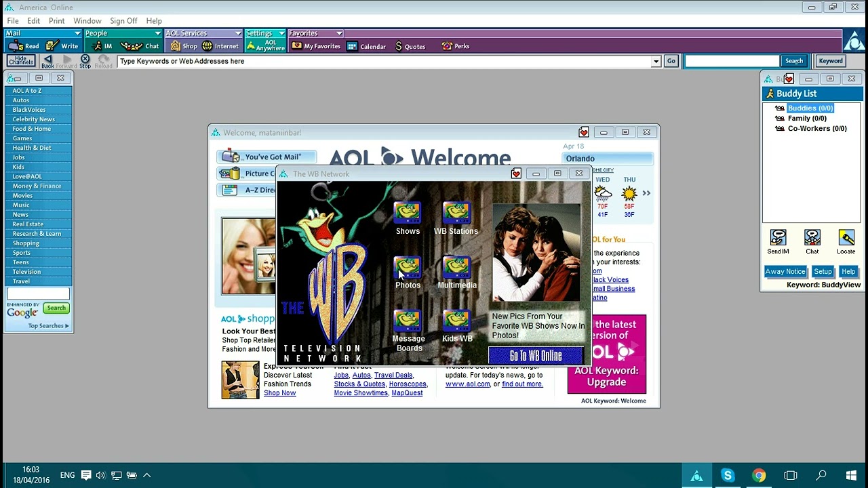Open the Quotes toolbar button

click(x=410, y=46)
